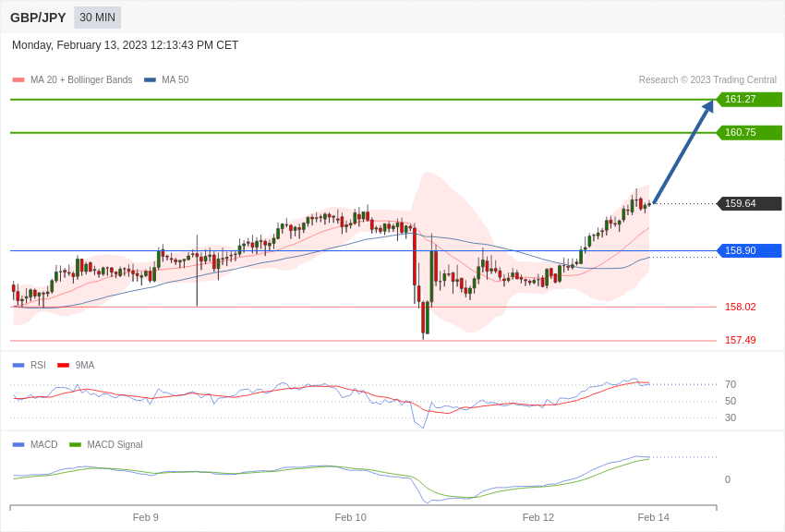
Task: Select the 161.27 resistance price tag
Action: click(750, 99)
